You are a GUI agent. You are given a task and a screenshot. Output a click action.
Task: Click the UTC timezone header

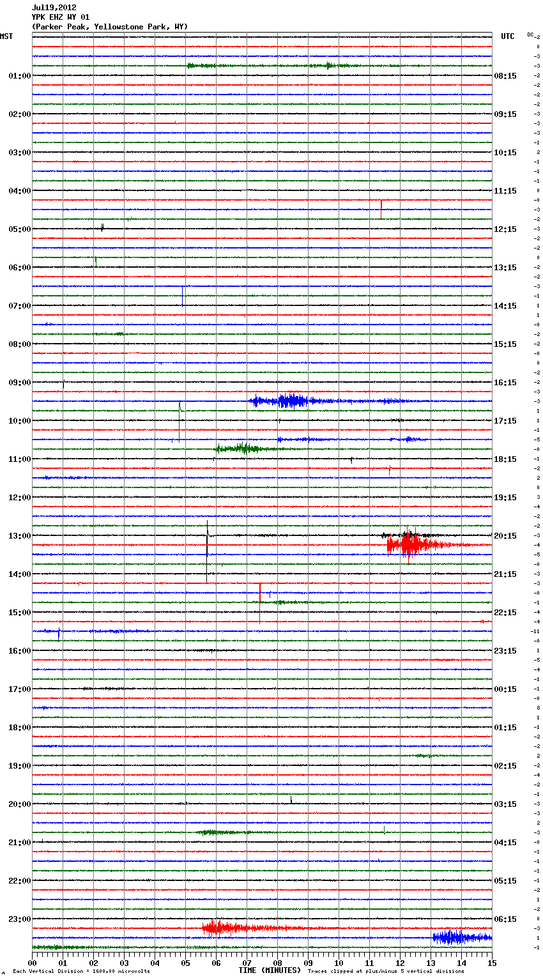tap(508, 36)
